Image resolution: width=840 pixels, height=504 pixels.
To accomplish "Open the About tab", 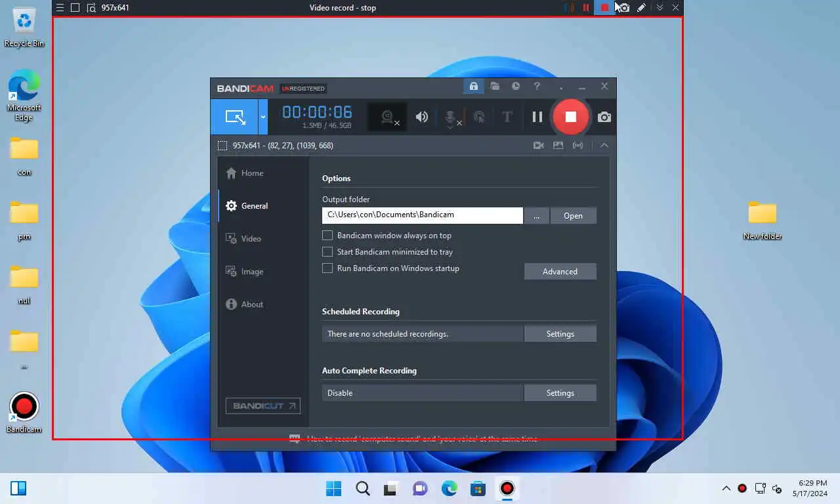I will (x=264, y=304).
